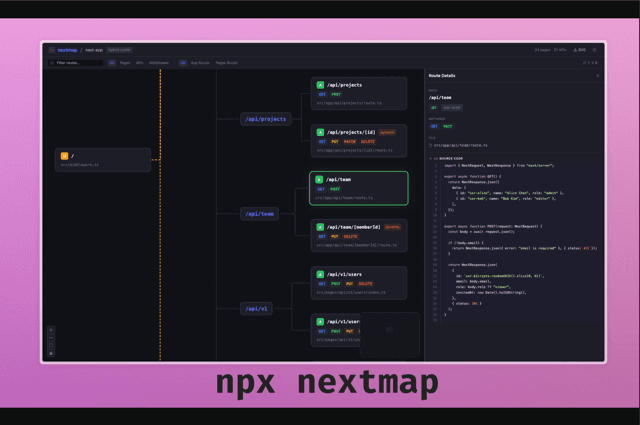Image resolution: width=640 pixels, height=425 pixels.
Task: Focus the Filter routes search field
Action: pyautogui.click(x=76, y=63)
